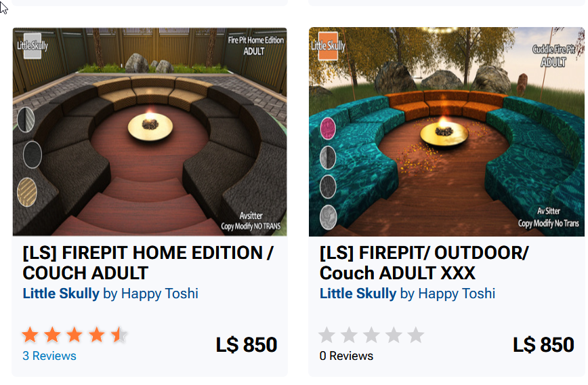Select the dark black swatch on Home Edition image

33,155
